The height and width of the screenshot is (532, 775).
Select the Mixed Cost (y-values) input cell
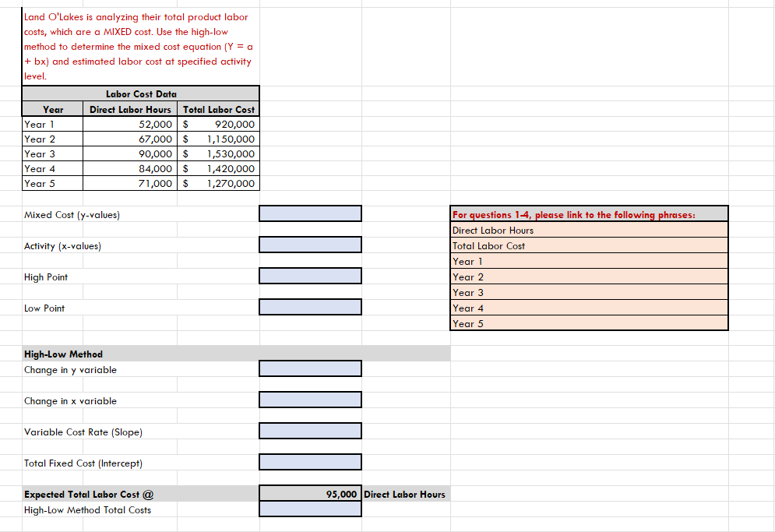pyautogui.click(x=309, y=213)
